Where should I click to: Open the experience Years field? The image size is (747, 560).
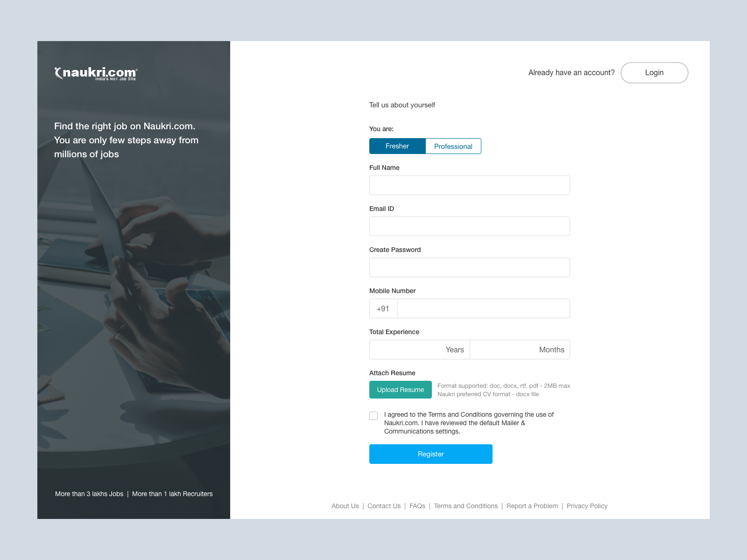pyautogui.click(x=420, y=350)
